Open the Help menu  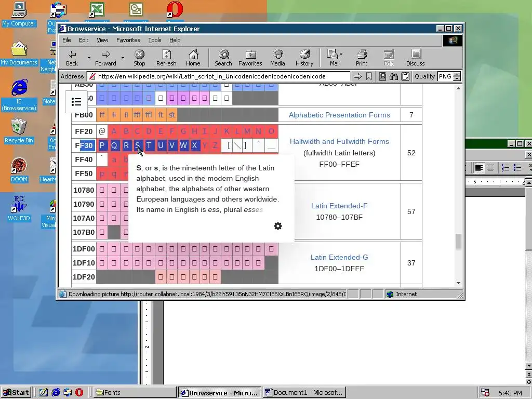pyautogui.click(x=175, y=40)
